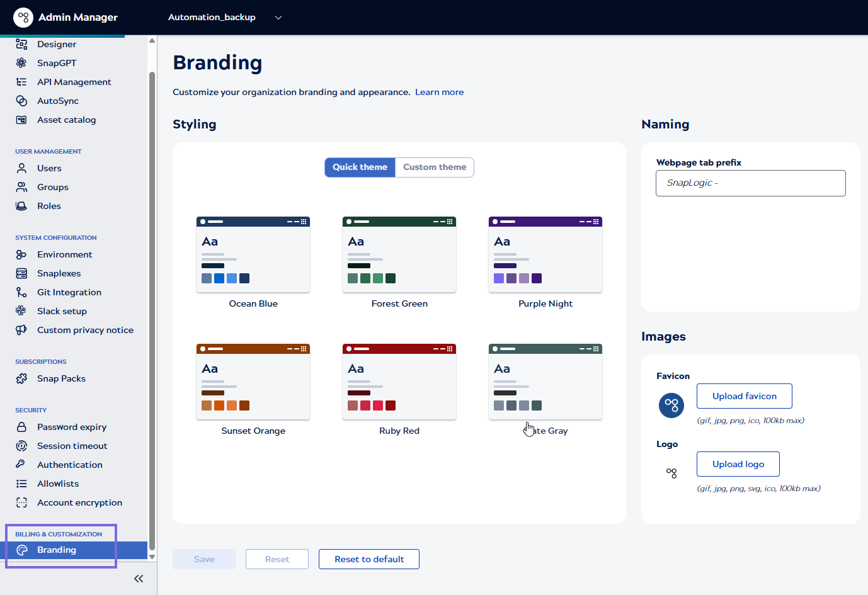Click the Snap Packs puzzle icon
This screenshot has height=595, width=868.
point(21,378)
